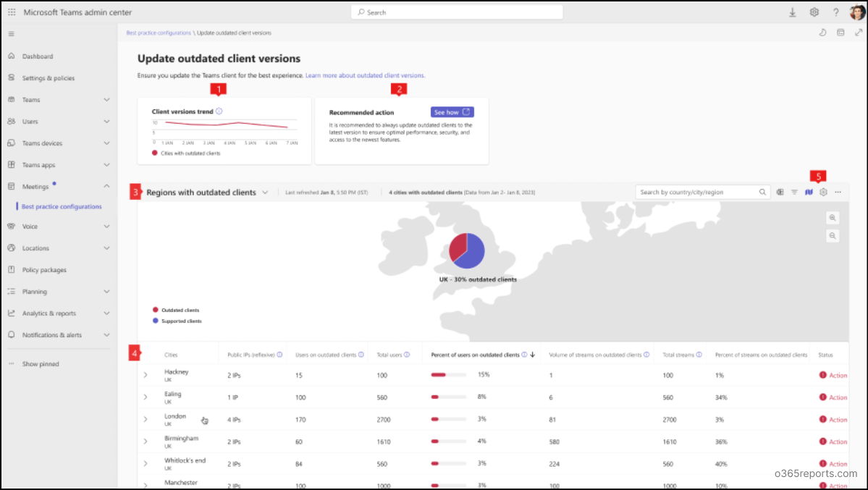
Task: Expand the Users sidebar section
Action: tap(107, 122)
